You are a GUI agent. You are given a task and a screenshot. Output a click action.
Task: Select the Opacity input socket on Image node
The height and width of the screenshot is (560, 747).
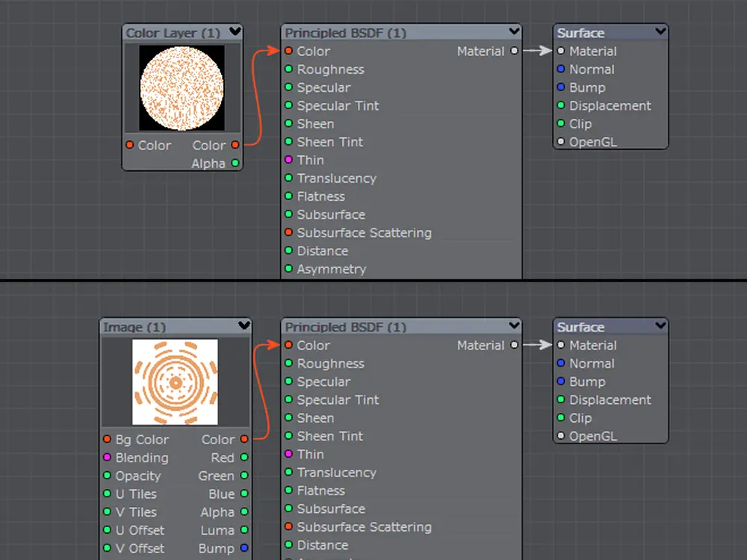click(x=107, y=476)
